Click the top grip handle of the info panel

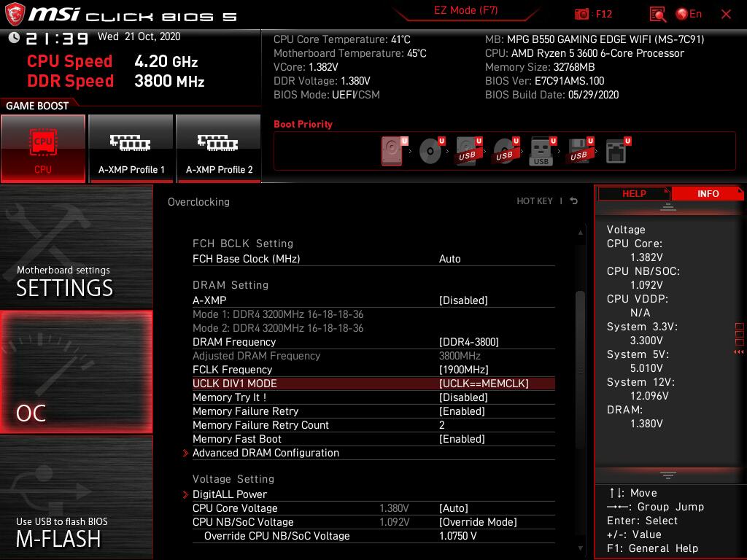click(x=668, y=206)
